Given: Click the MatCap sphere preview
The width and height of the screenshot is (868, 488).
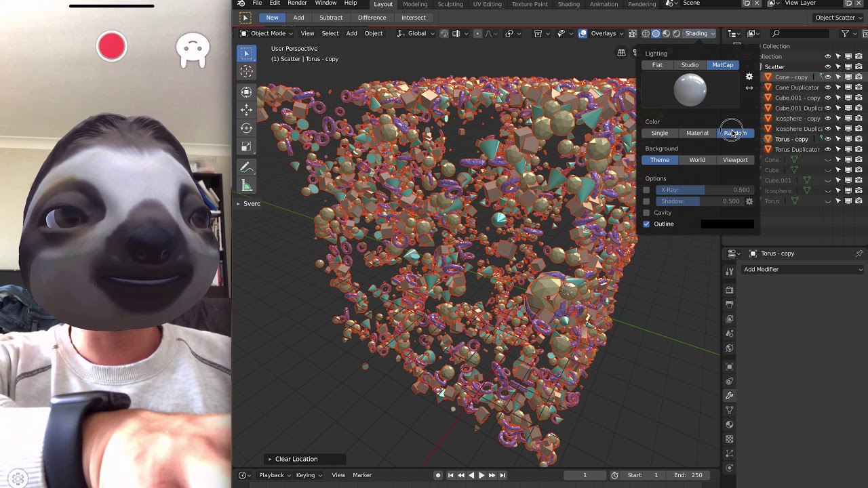Looking at the screenshot, I should [690, 90].
